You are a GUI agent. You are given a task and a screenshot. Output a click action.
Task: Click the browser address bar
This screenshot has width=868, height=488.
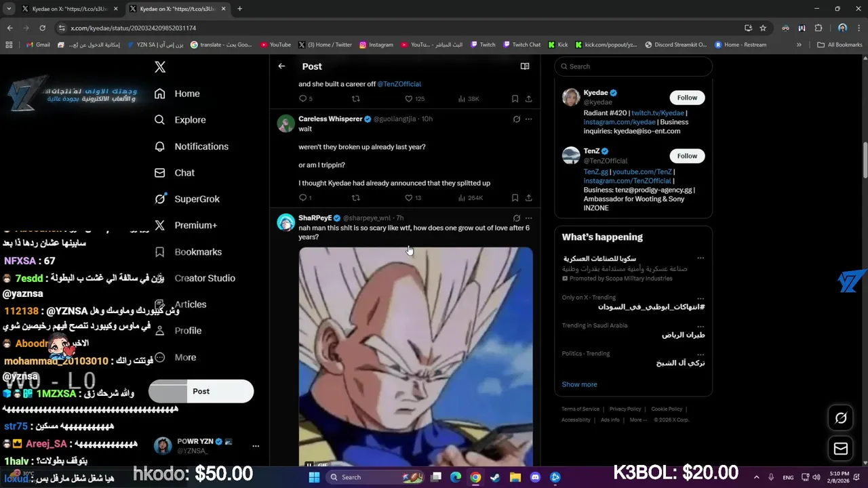click(x=400, y=28)
